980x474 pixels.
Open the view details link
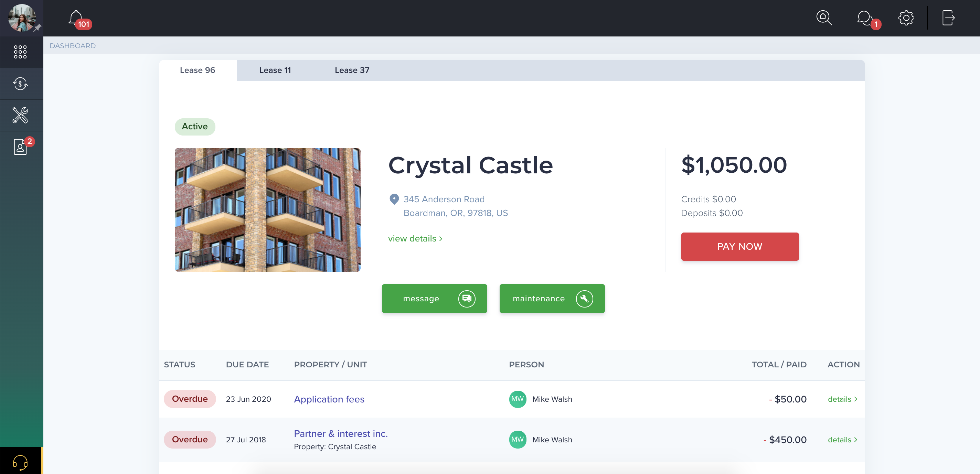click(x=415, y=238)
